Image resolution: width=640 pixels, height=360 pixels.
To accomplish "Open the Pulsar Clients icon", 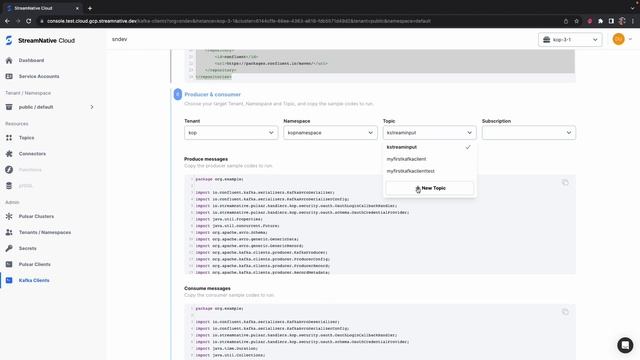I will (9, 264).
